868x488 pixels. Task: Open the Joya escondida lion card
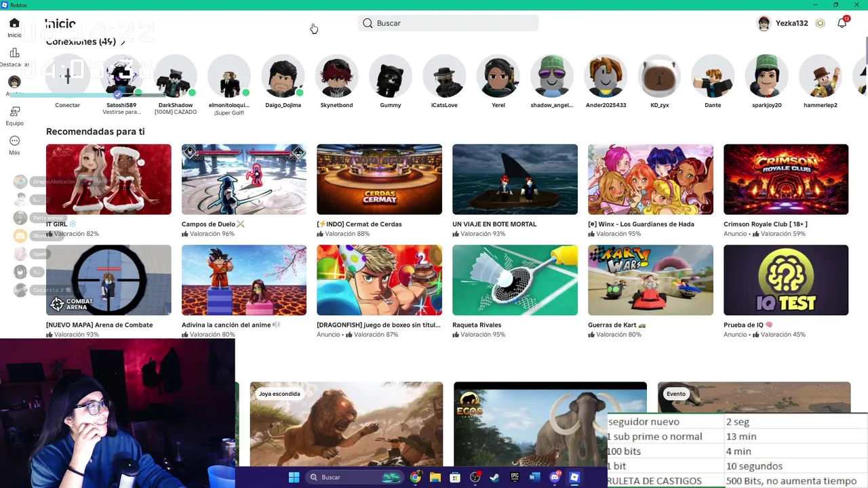point(347,424)
